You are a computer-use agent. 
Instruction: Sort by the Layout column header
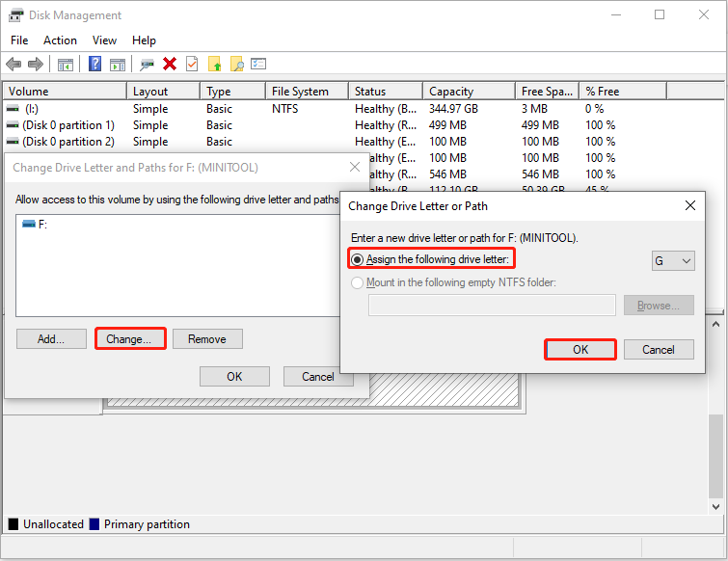click(164, 91)
